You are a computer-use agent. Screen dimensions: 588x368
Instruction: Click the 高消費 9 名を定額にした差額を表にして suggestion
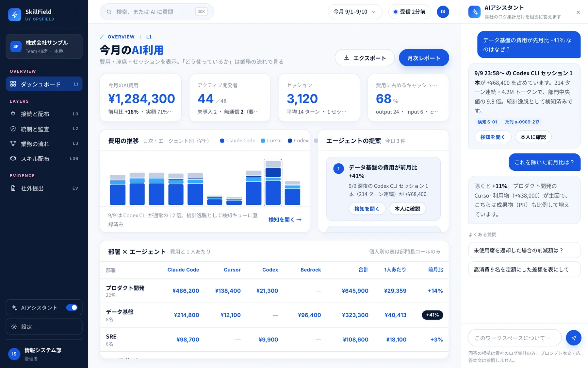pyautogui.click(x=524, y=269)
